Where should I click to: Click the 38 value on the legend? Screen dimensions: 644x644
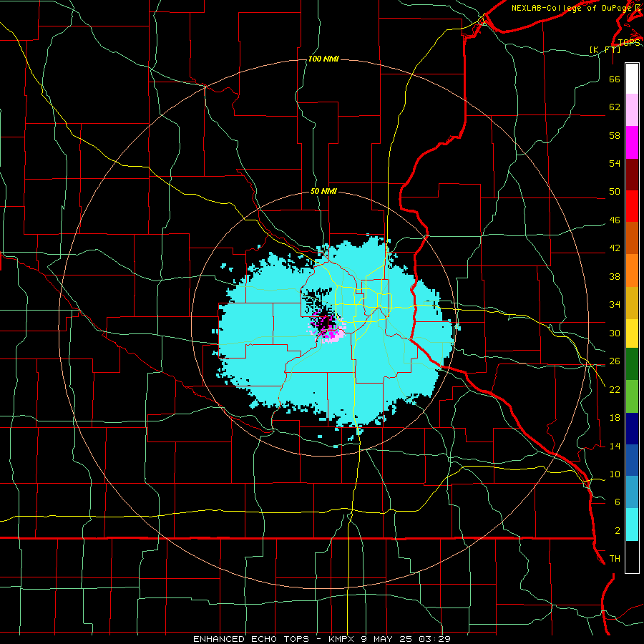point(615,276)
